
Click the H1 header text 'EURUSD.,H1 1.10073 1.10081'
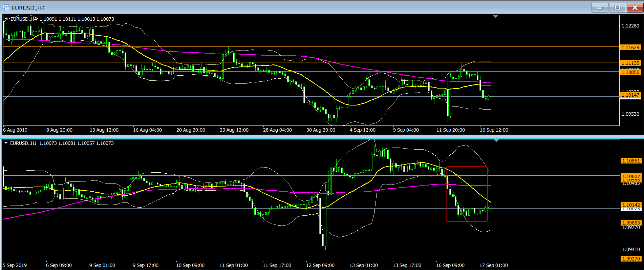click(x=43, y=143)
